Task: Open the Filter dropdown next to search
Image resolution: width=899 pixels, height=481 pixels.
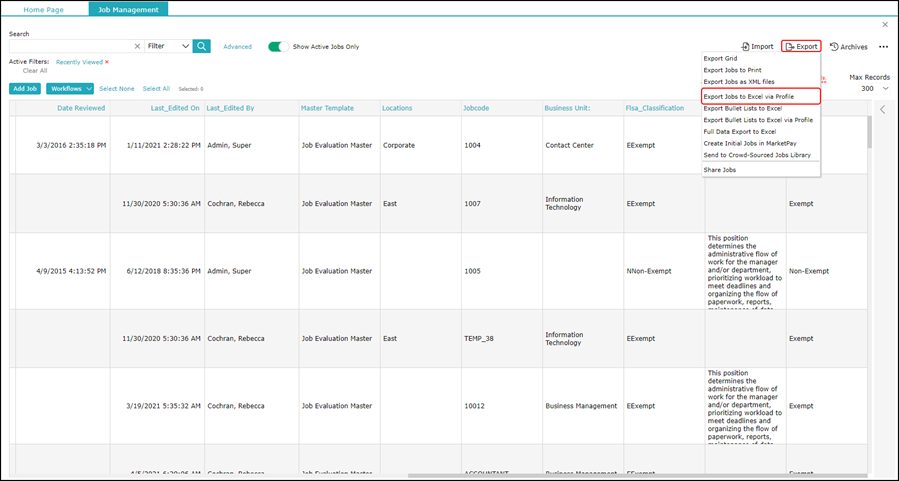Action: click(x=167, y=46)
